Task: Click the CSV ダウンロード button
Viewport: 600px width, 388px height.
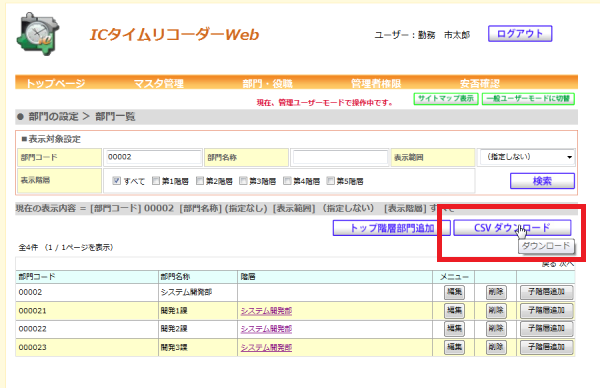Action: 512,228
